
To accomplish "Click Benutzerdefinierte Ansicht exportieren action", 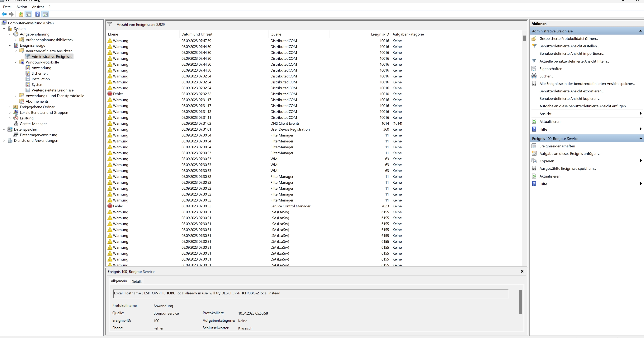I will [571, 91].
